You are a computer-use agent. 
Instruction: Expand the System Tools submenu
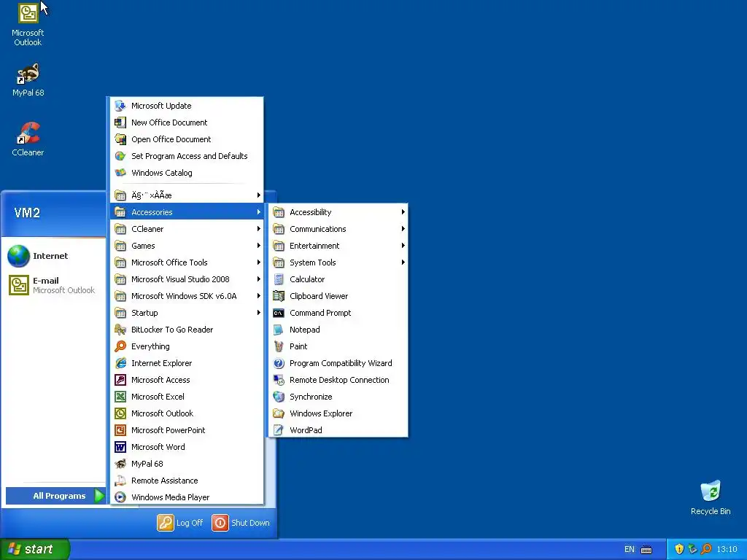[x=338, y=262]
